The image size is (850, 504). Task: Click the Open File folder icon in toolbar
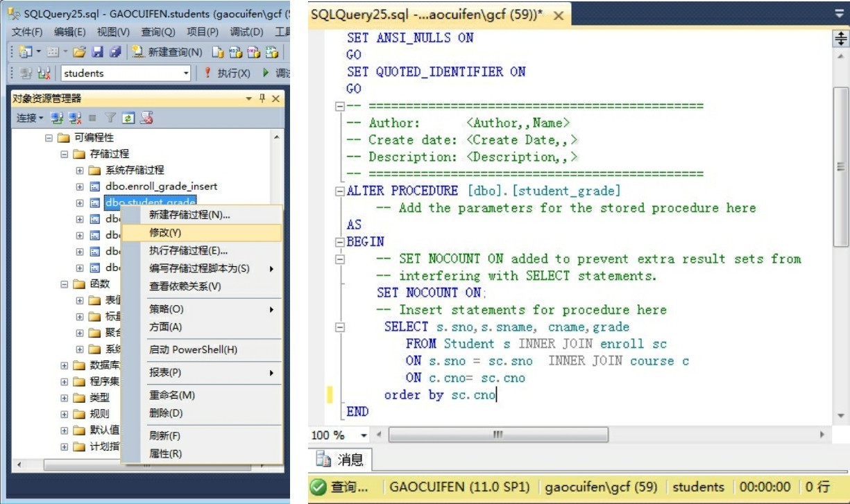pyautogui.click(x=79, y=52)
